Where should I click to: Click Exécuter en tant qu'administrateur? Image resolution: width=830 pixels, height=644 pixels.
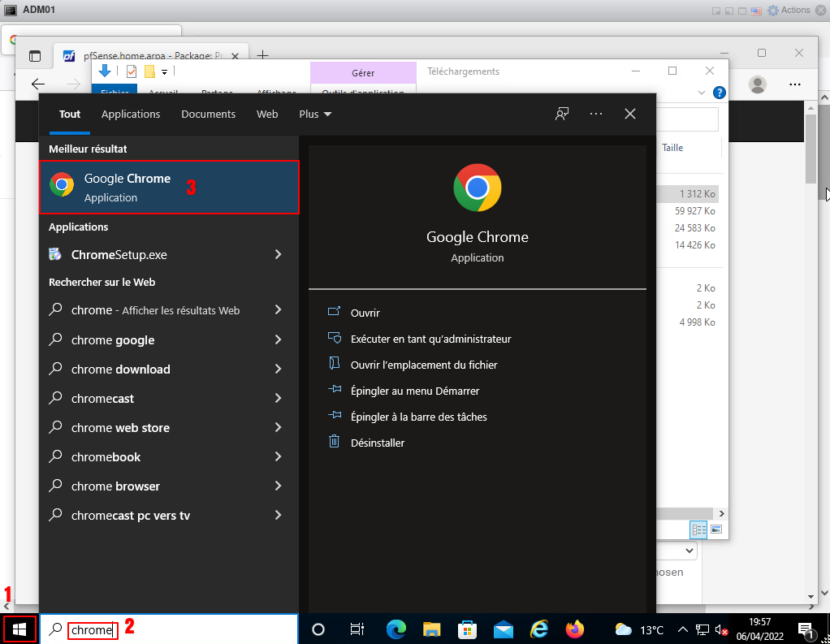[x=430, y=339]
